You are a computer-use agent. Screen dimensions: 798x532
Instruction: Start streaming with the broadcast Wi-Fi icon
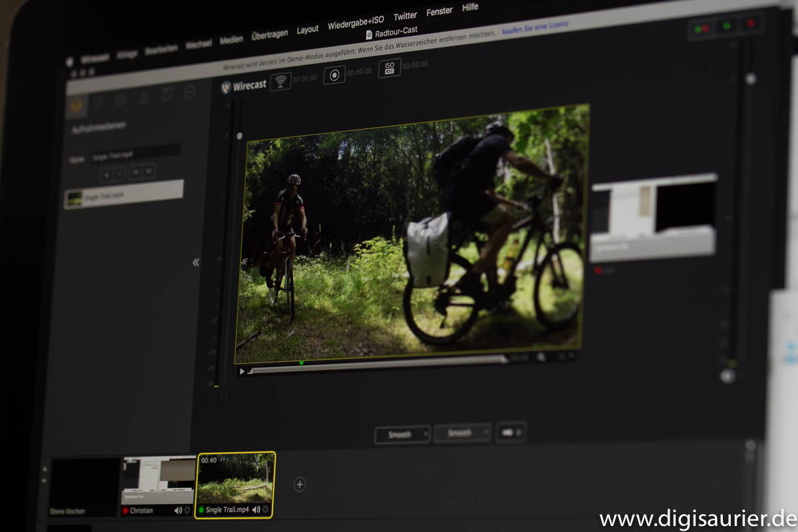pos(281,81)
